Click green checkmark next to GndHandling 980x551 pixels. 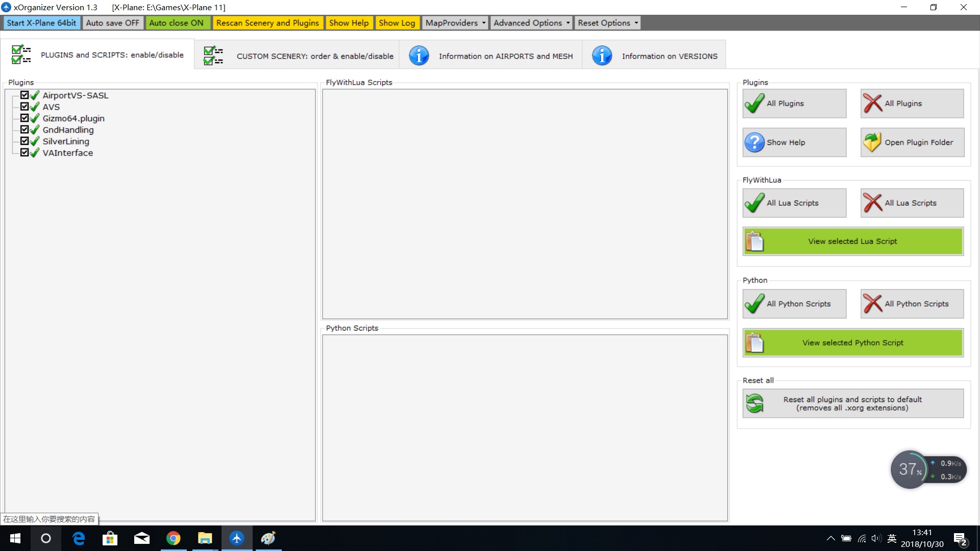tap(35, 130)
